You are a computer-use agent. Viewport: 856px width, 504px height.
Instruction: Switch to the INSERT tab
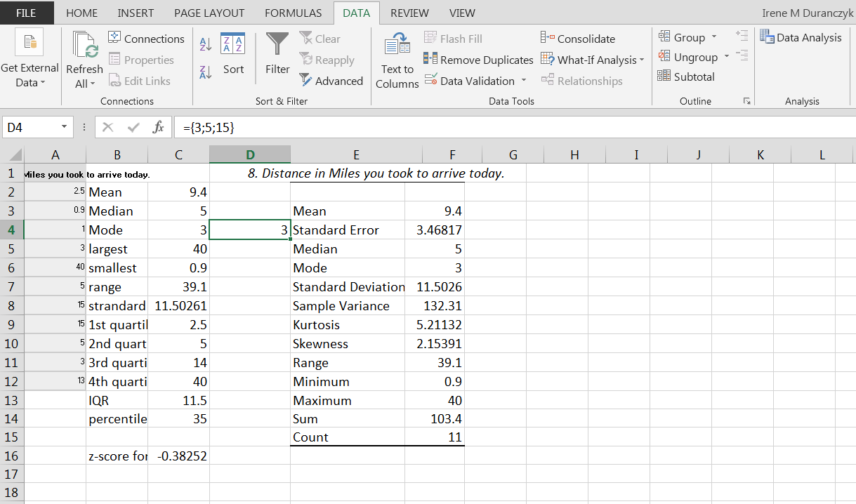[136, 13]
